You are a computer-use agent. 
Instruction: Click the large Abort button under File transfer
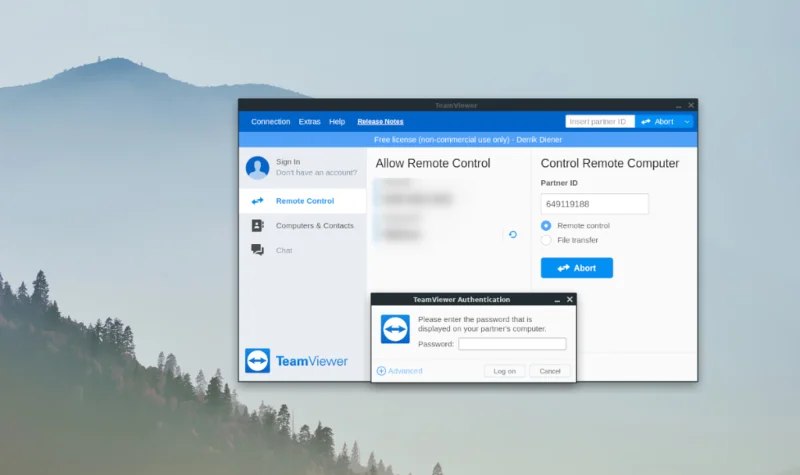(x=577, y=268)
